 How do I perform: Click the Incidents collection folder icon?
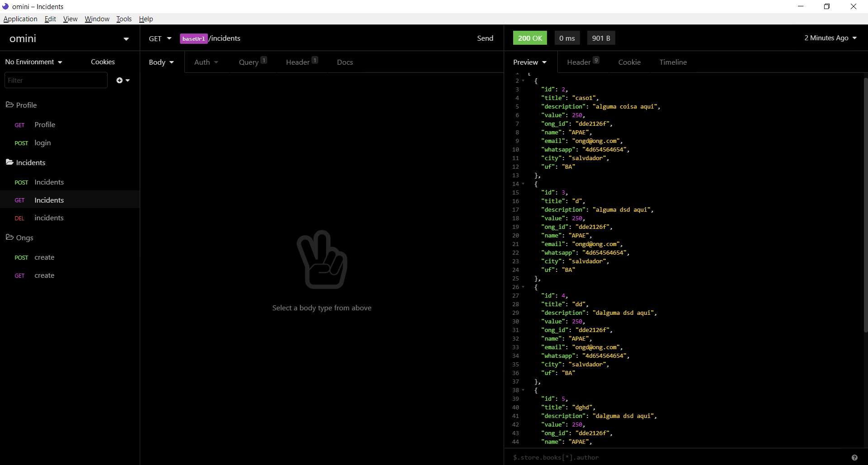tap(9, 162)
